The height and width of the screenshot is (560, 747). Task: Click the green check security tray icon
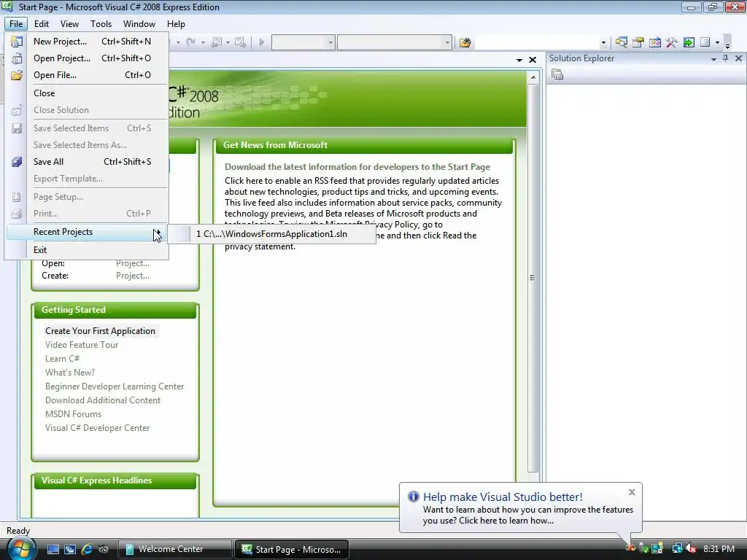pos(644,548)
